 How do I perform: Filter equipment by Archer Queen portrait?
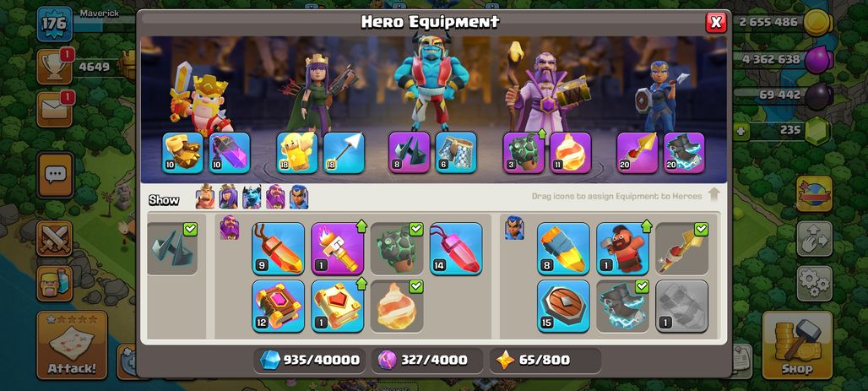[x=228, y=197]
